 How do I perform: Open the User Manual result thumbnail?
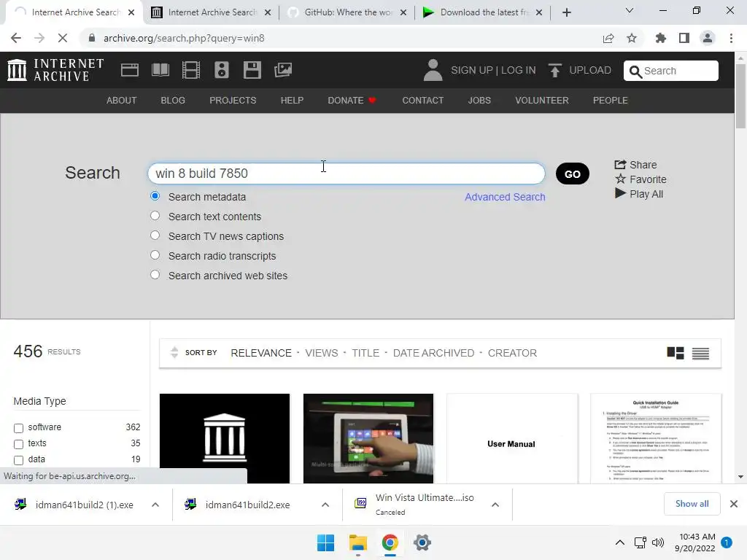512,438
